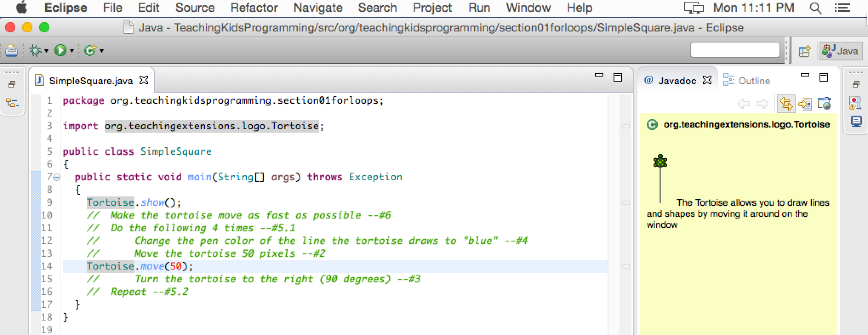Open the New Java Class dropdown arrow
This screenshot has height=335, width=868.
(x=101, y=51)
